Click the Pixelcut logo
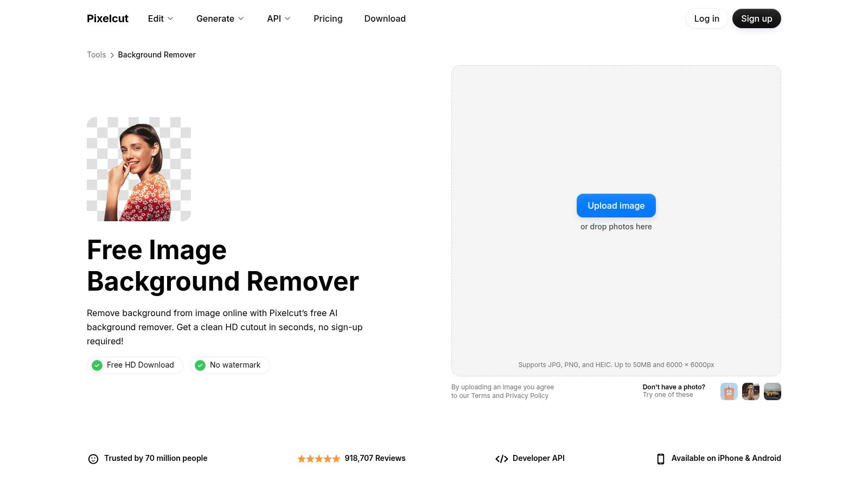This screenshot has height=488, width=868. (107, 18)
